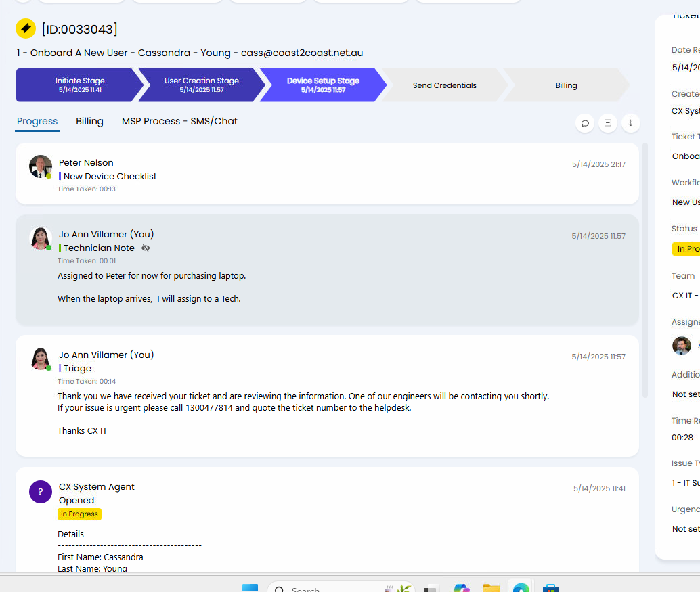The height and width of the screenshot is (592, 700).
Task: Click timestamp 5/14/2025 11:41
Action: [x=599, y=488]
